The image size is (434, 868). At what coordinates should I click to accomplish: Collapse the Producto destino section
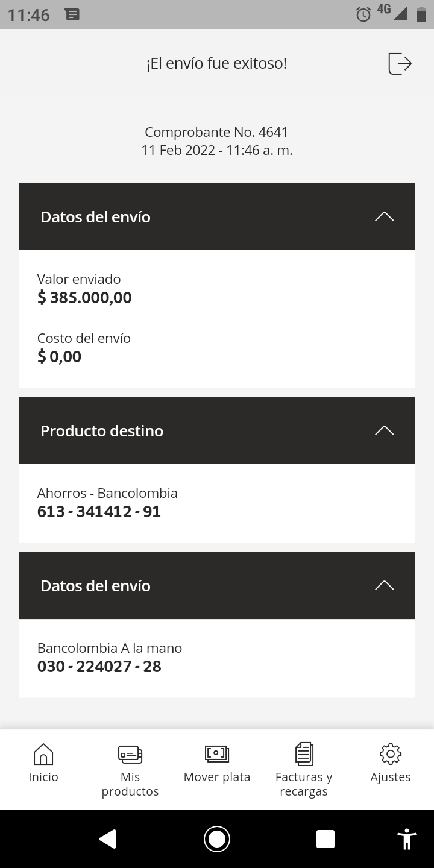pyautogui.click(x=384, y=430)
